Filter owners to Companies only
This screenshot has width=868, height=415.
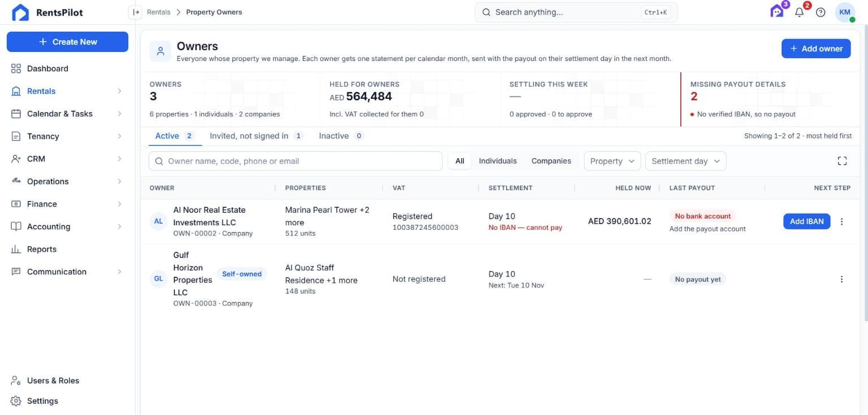[x=551, y=161]
